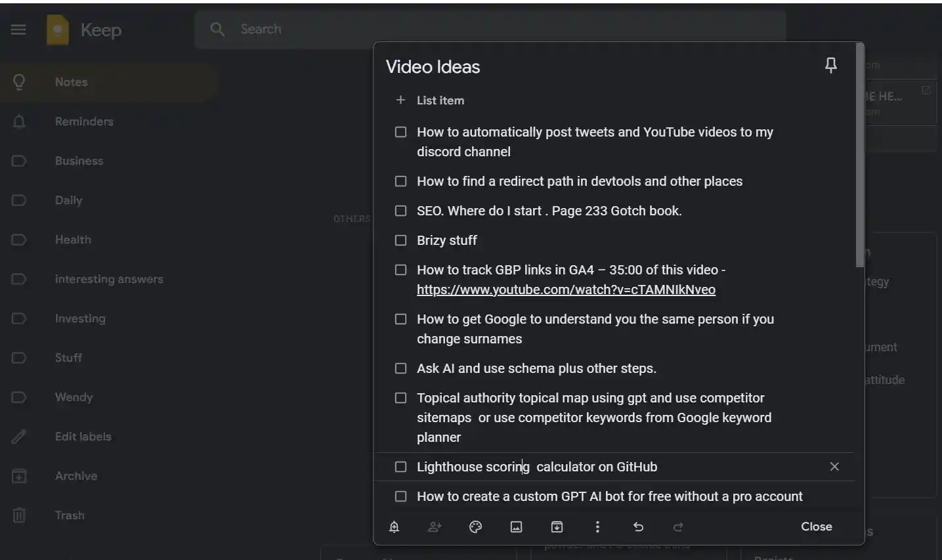The image size is (942, 560).
Task: Check the track GBP links in GA4 item
Action: (x=400, y=270)
